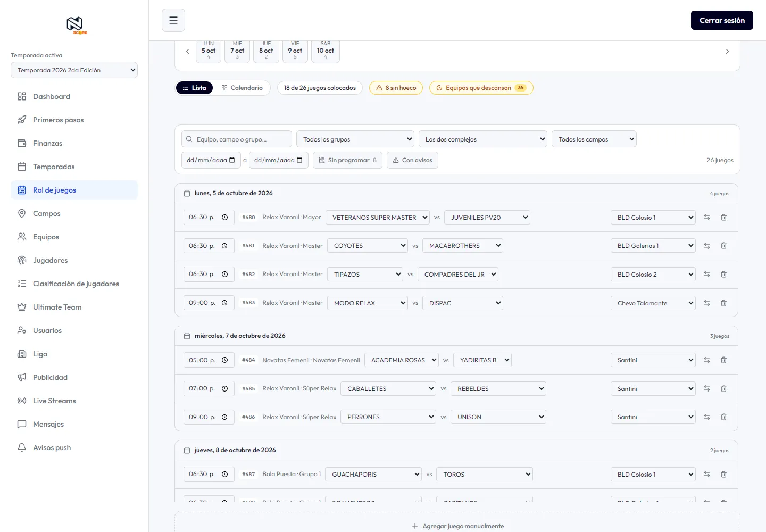Click the 18 de 26 juegos colocados badge

pos(320,88)
